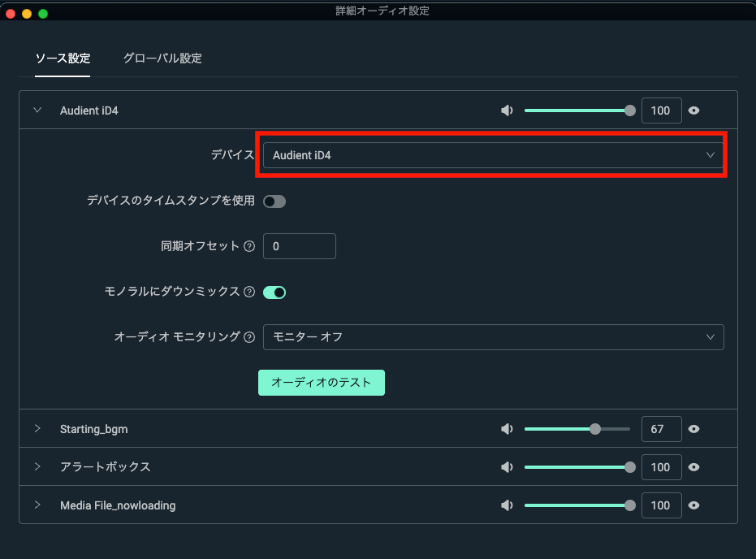The image size is (756, 559).
Task: Click help icon beside 同期オフセット
Action: 249,246
